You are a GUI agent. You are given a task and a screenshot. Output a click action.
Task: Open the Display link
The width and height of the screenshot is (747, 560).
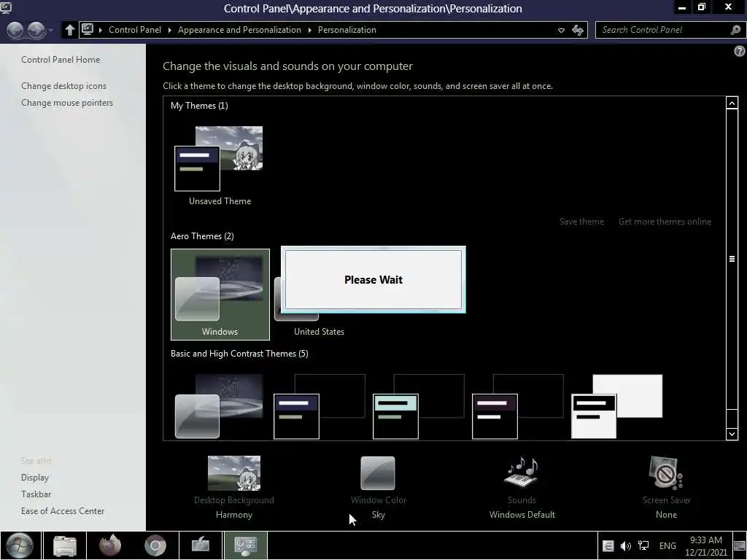pos(35,477)
